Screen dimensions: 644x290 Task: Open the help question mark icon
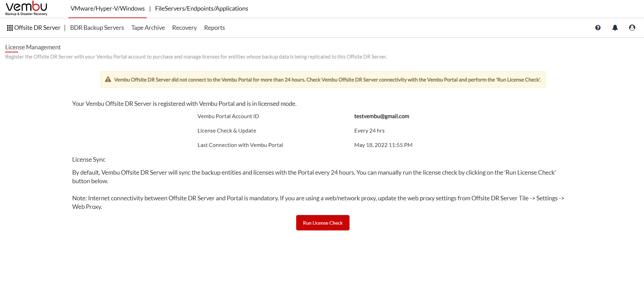pyautogui.click(x=598, y=28)
